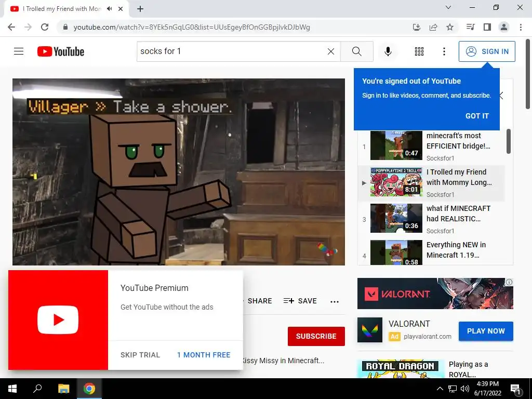The height and width of the screenshot is (399, 532).
Task: Go to YouTube home via logo
Action: coord(61,51)
